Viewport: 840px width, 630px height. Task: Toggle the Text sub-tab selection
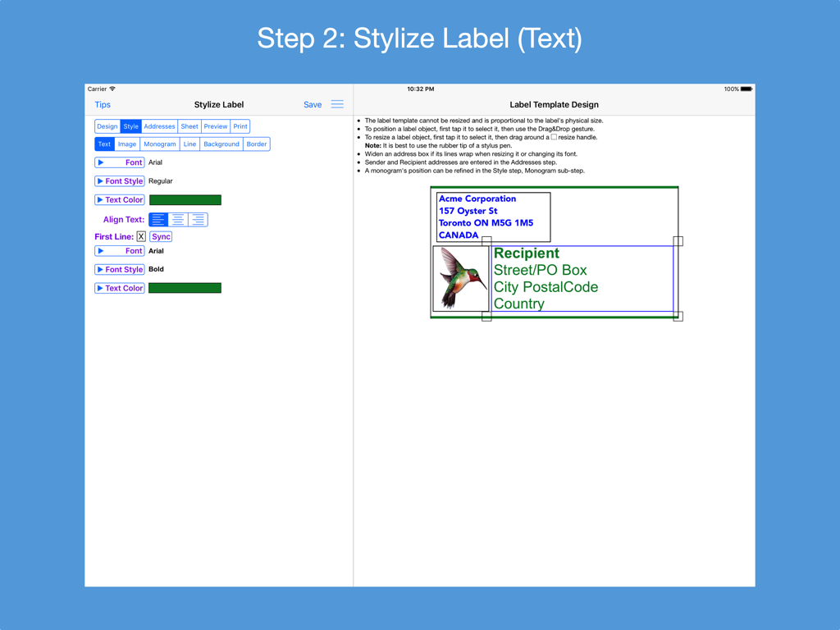pos(104,144)
